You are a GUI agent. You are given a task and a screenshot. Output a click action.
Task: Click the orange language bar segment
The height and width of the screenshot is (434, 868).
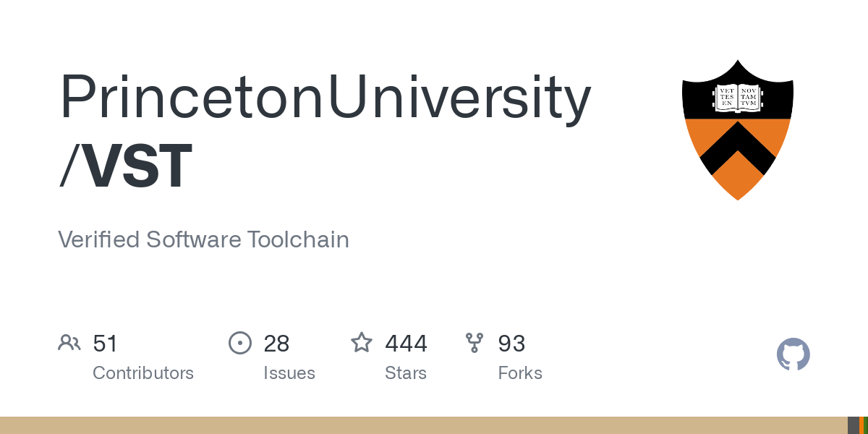click(x=861, y=425)
